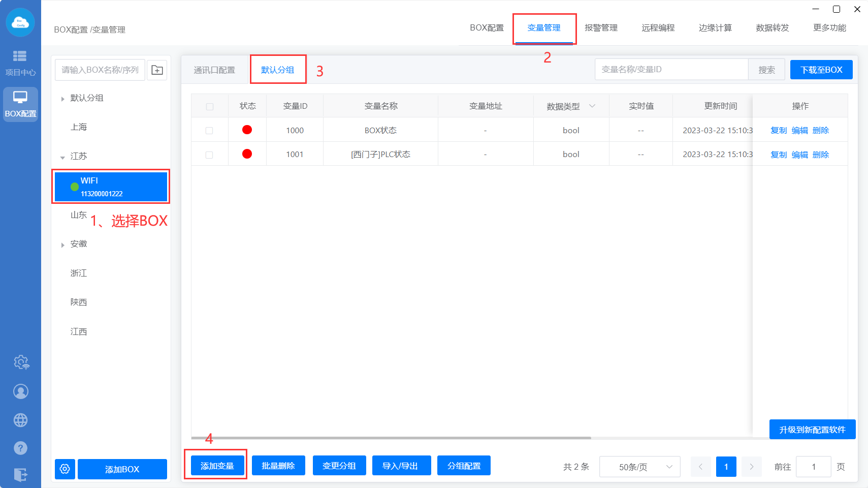Tick the checkbox for variable 1001 row

(x=209, y=155)
